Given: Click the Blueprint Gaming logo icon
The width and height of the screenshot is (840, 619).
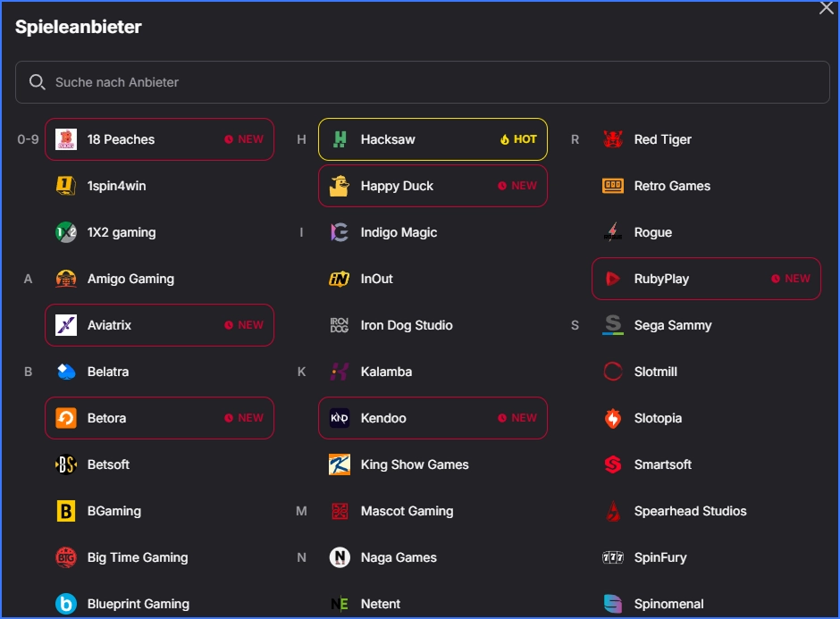Looking at the screenshot, I should (x=66, y=604).
